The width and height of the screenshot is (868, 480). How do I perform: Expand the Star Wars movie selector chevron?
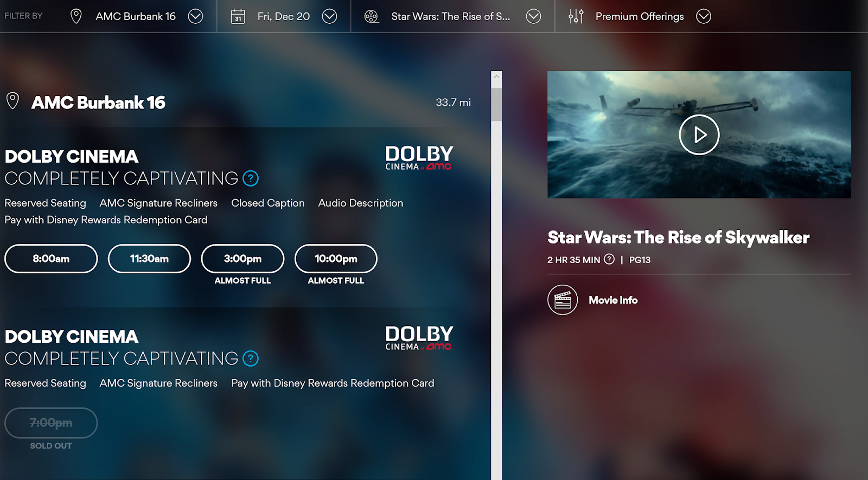[533, 16]
